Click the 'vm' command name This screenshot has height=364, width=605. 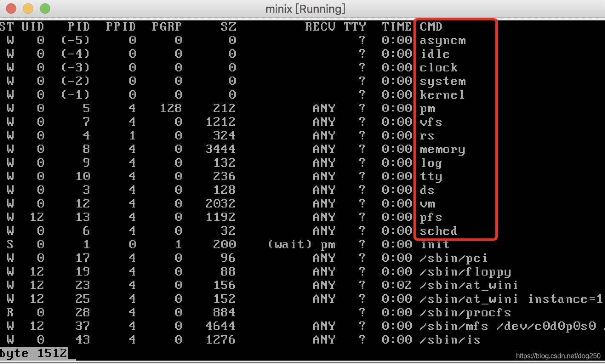point(428,204)
